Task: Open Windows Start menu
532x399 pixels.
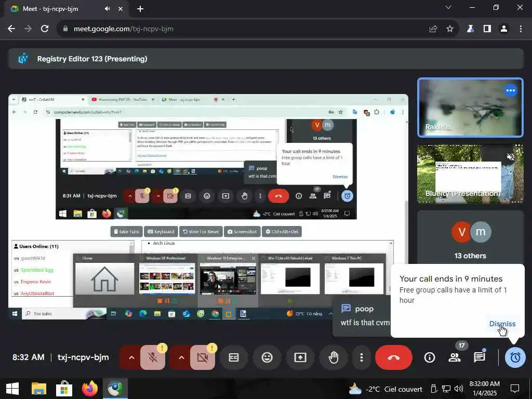Action: pyautogui.click(x=12, y=389)
